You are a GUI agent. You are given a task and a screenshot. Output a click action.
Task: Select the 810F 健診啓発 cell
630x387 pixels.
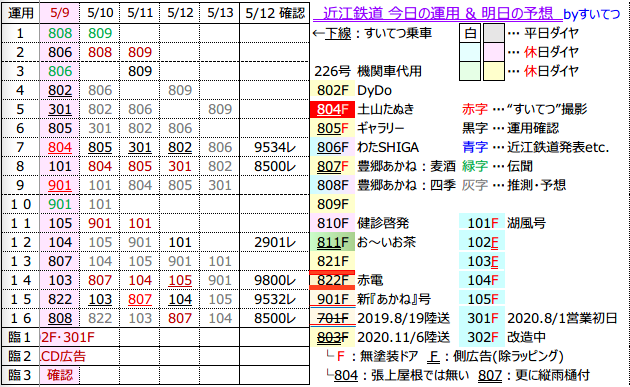(x=332, y=223)
